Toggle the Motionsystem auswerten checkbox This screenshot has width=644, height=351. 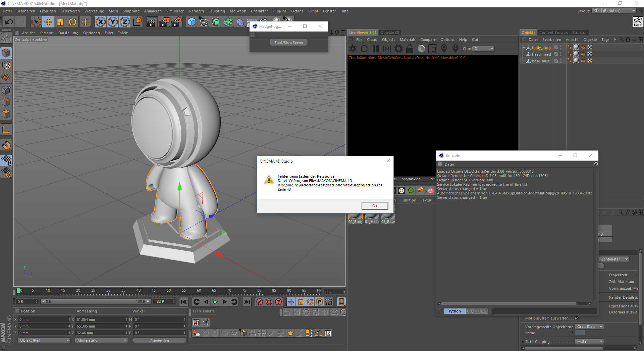577,318
